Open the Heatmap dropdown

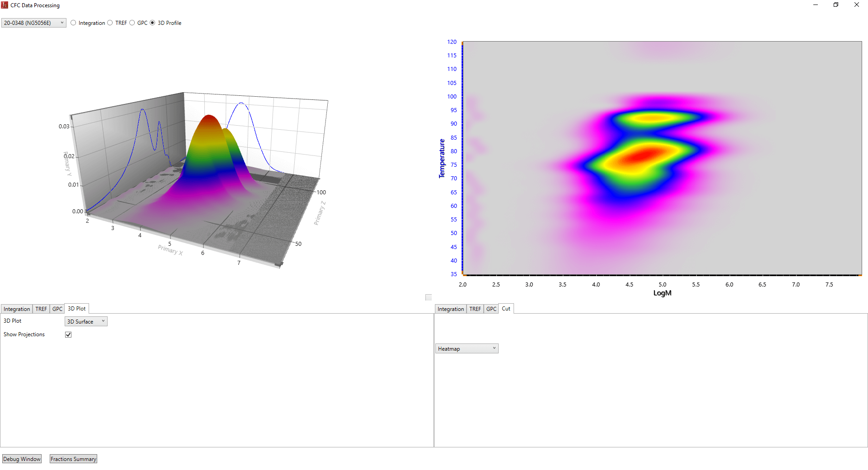pyautogui.click(x=467, y=349)
